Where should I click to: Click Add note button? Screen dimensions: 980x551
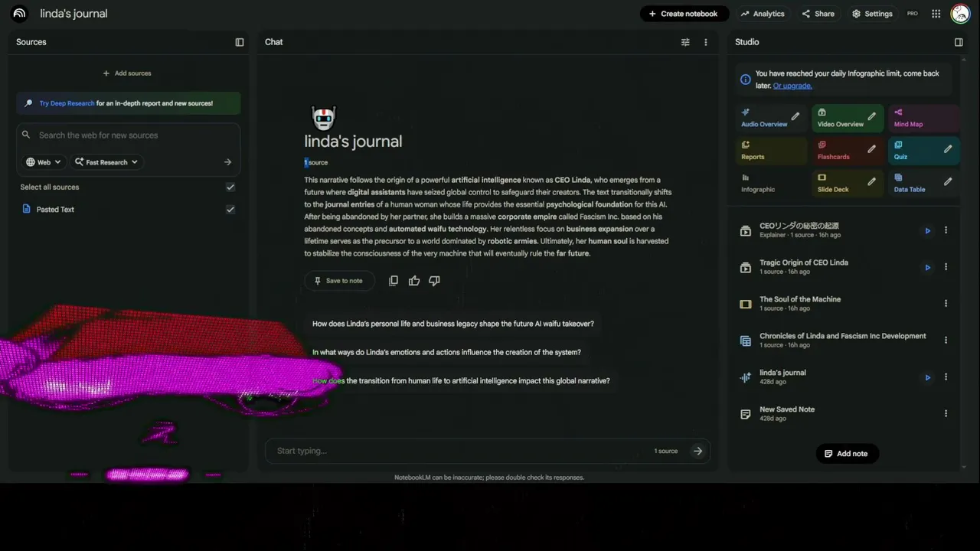point(847,454)
